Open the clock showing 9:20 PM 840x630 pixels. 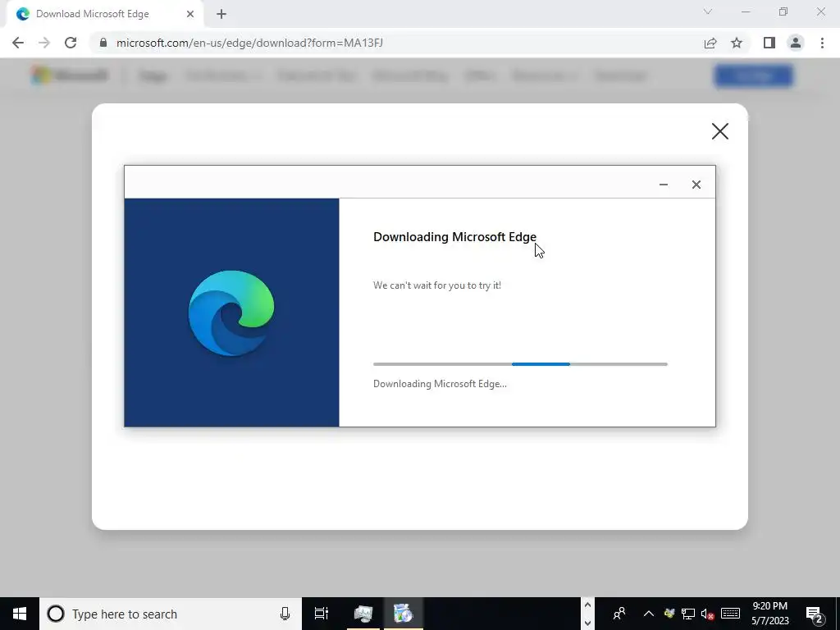pyautogui.click(x=770, y=614)
